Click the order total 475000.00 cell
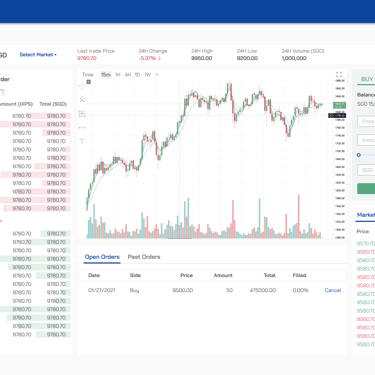Image resolution: width=375 pixels, height=375 pixels. [x=263, y=290]
